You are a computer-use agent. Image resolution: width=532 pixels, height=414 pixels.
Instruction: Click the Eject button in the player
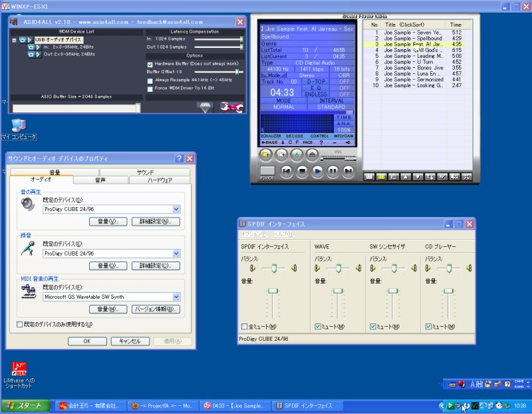(x=311, y=154)
